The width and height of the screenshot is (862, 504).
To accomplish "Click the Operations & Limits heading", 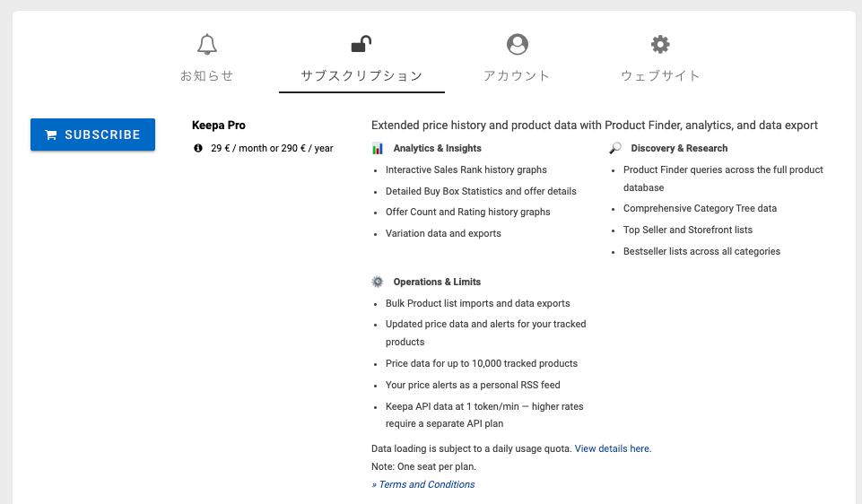I will pos(437,282).
